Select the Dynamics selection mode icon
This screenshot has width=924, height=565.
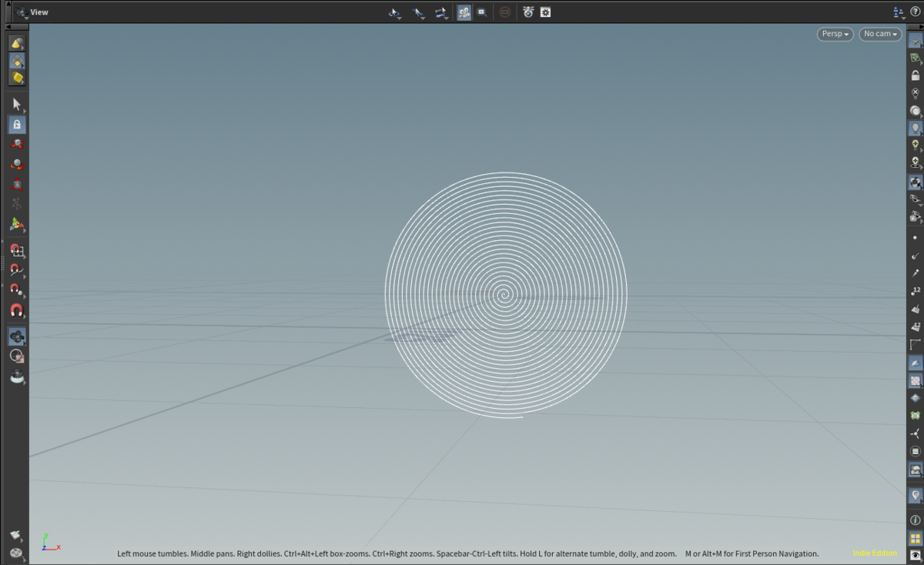17,78
